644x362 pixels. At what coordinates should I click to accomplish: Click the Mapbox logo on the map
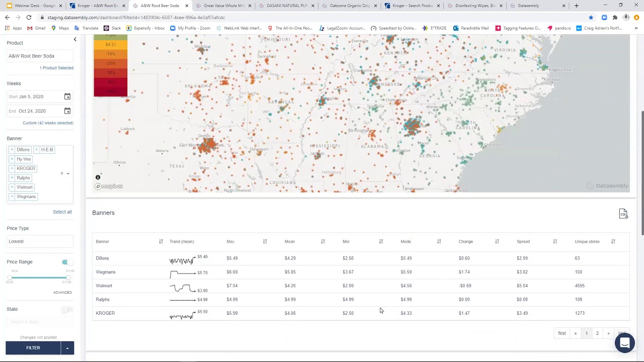(109, 187)
